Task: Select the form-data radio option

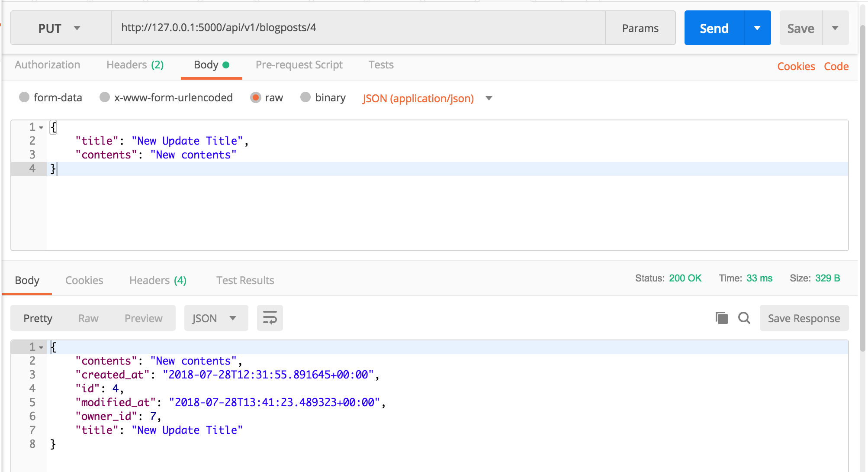Action: click(25, 97)
